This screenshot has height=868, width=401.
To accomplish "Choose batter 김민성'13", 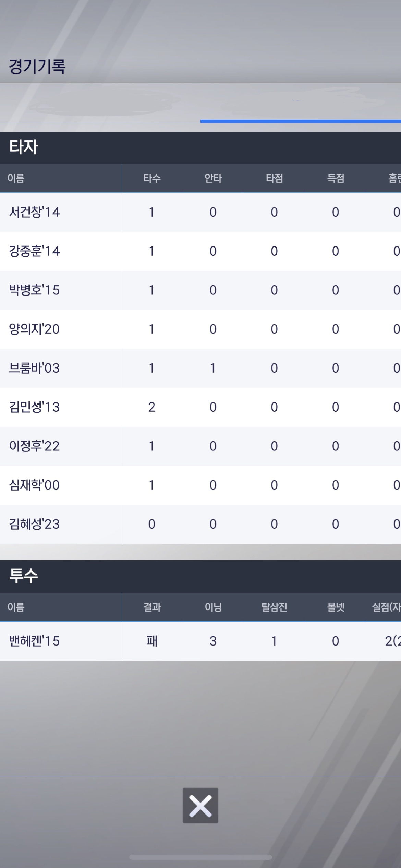I will pos(34,407).
